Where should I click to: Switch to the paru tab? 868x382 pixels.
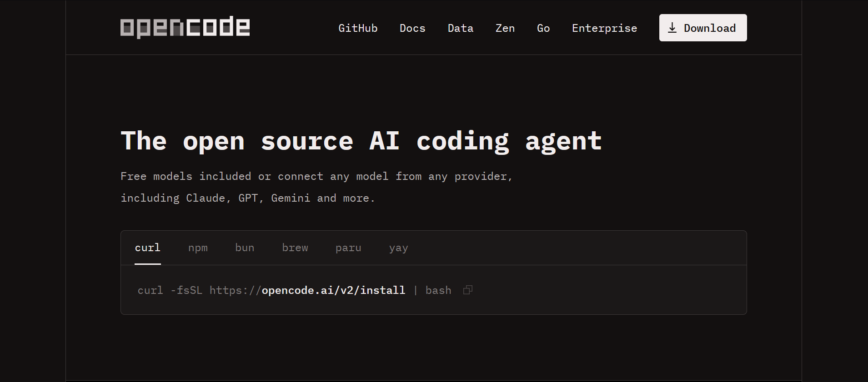[348, 248]
